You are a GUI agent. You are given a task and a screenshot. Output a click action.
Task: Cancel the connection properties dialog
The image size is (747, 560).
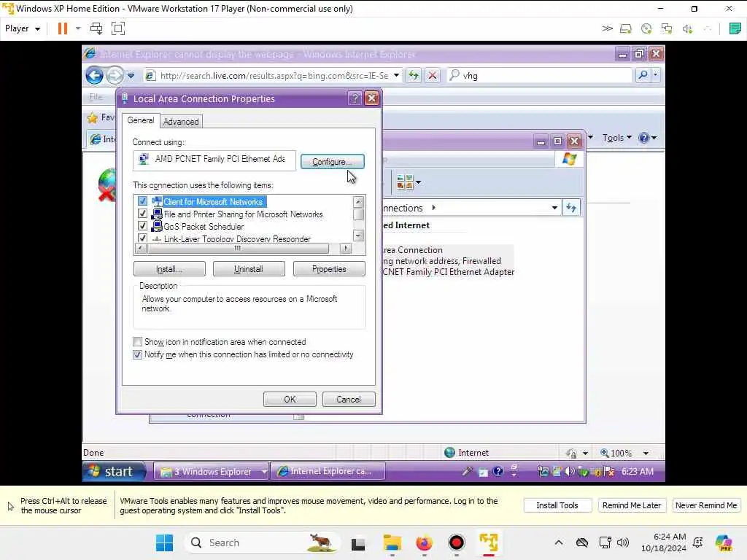pos(349,399)
